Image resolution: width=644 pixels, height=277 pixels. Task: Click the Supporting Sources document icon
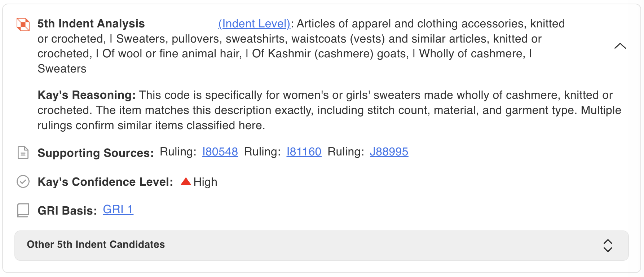tap(23, 153)
